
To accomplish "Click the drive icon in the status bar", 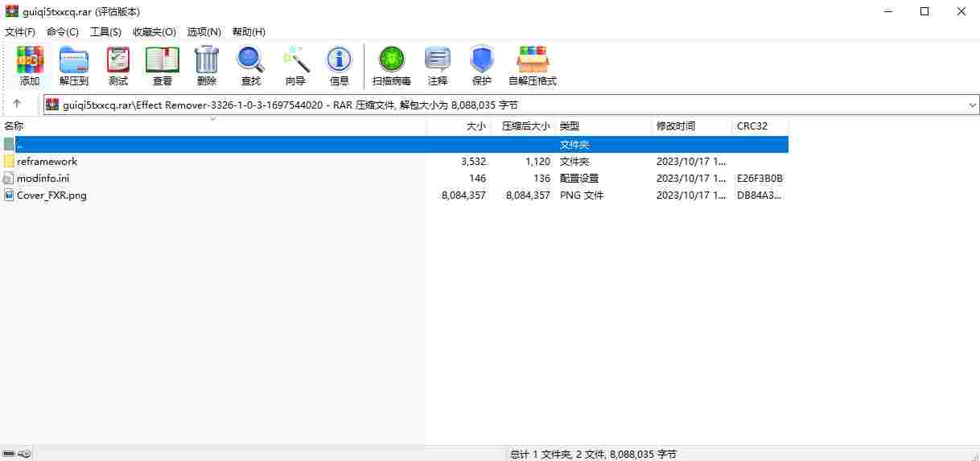I will click(x=9, y=454).
